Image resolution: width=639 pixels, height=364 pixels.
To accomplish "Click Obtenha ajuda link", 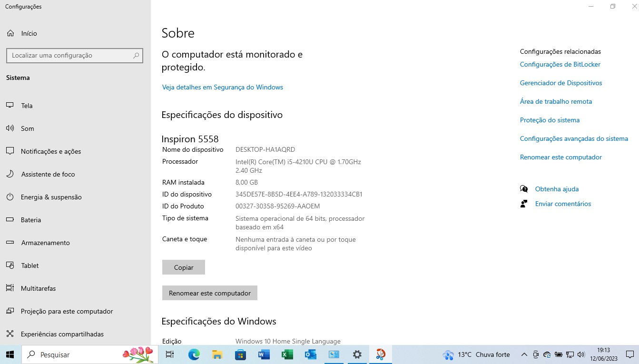I will (557, 189).
